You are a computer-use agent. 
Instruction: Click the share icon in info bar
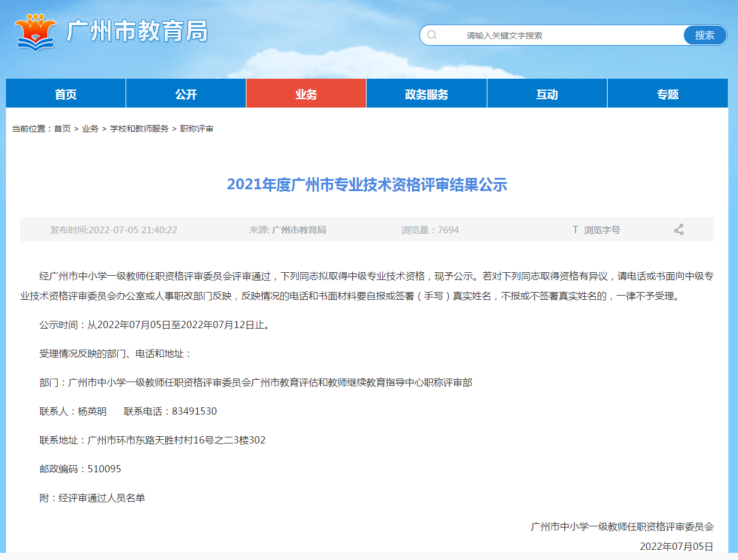pos(679,230)
